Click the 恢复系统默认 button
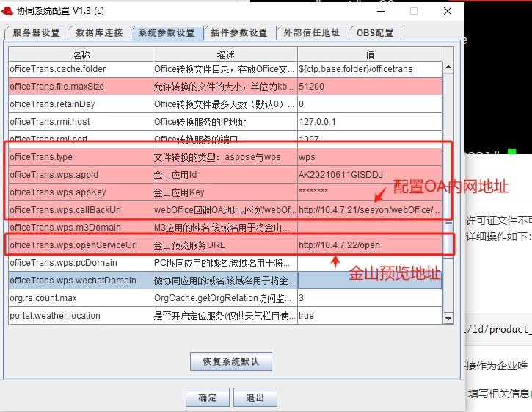Viewport: 532px width, 412px height. pos(231,361)
